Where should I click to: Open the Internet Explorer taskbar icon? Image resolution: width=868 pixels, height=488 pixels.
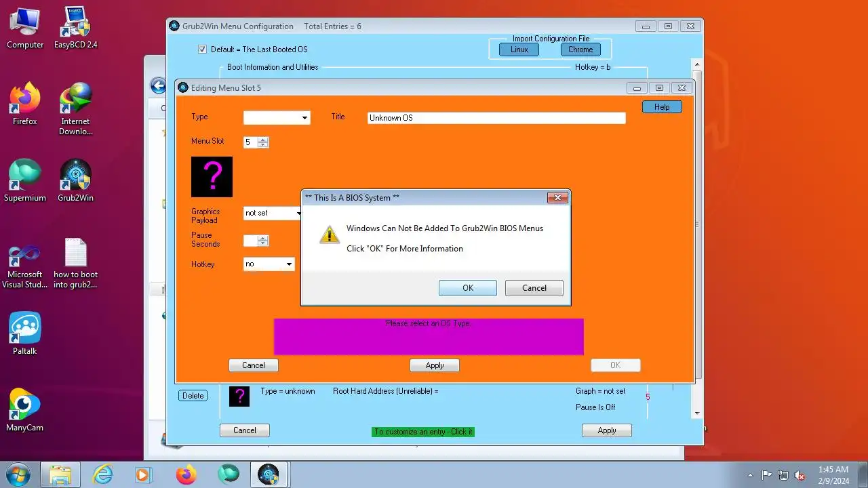tap(102, 474)
